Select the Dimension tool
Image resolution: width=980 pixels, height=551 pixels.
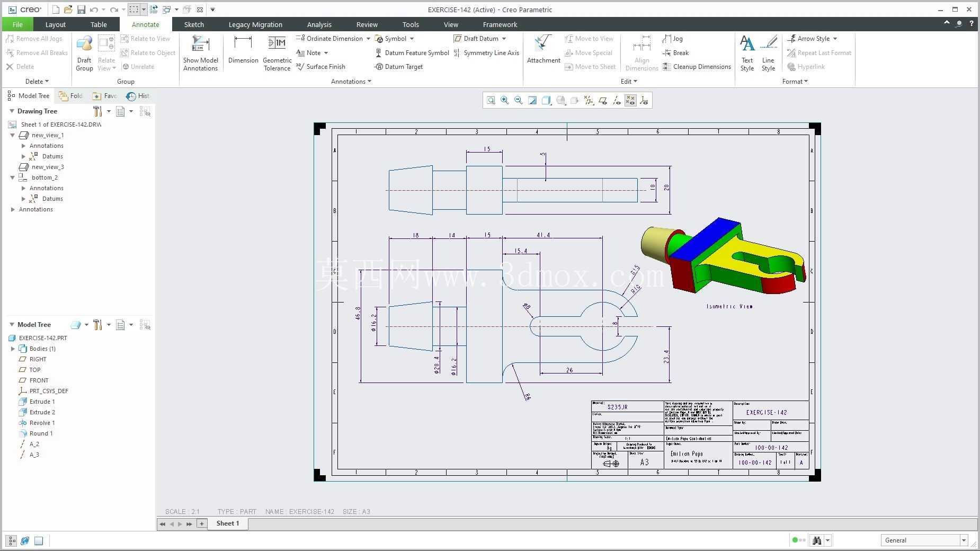pos(243,49)
